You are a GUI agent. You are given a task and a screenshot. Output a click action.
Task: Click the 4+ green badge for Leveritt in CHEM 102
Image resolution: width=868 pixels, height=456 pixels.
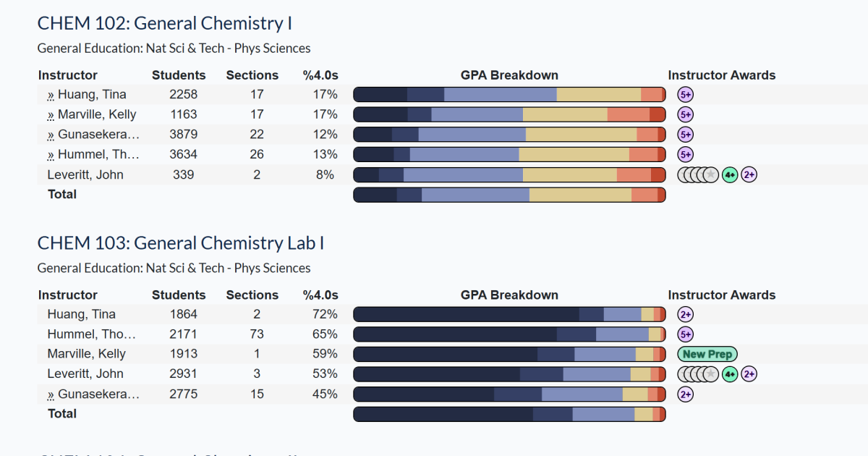730,174
